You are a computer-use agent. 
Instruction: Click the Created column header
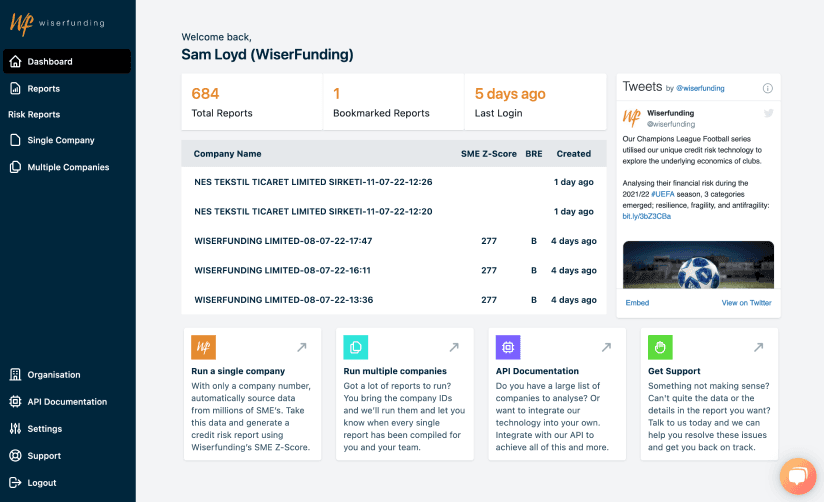click(x=573, y=153)
